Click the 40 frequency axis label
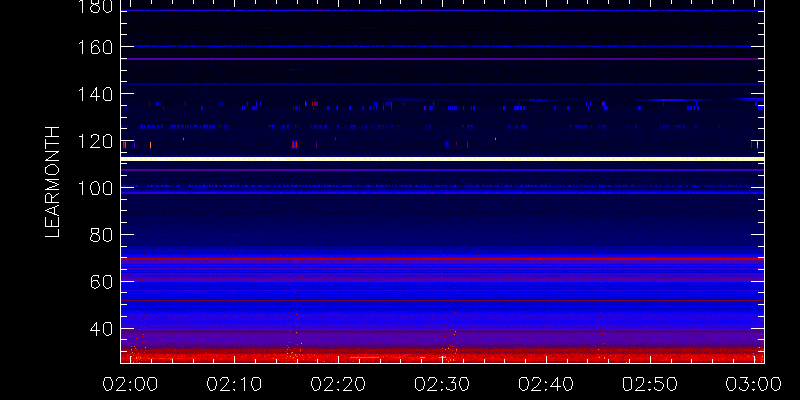The image size is (800, 400). click(x=102, y=329)
